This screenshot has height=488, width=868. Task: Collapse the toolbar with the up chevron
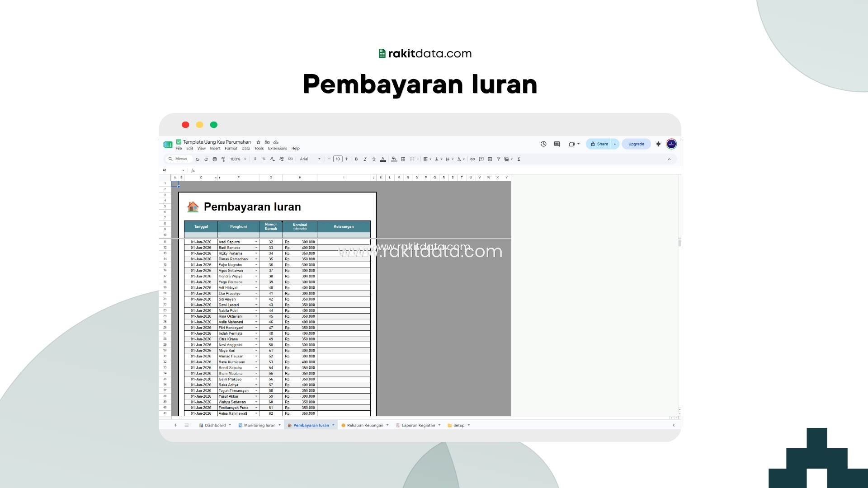[669, 159]
